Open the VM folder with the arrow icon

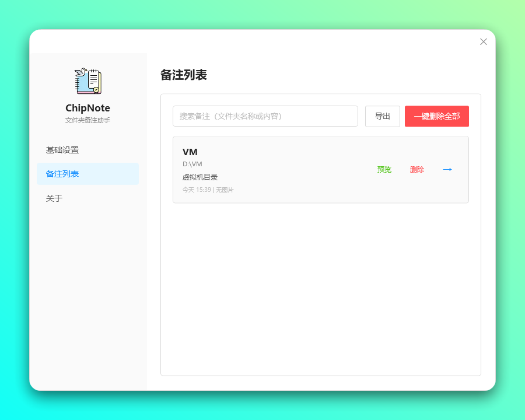tap(447, 170)
